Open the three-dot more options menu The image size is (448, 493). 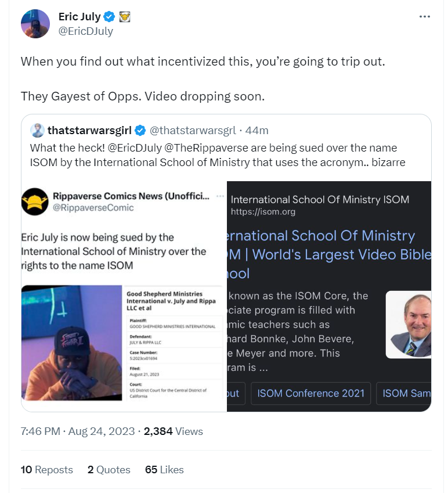click(425, 17)
